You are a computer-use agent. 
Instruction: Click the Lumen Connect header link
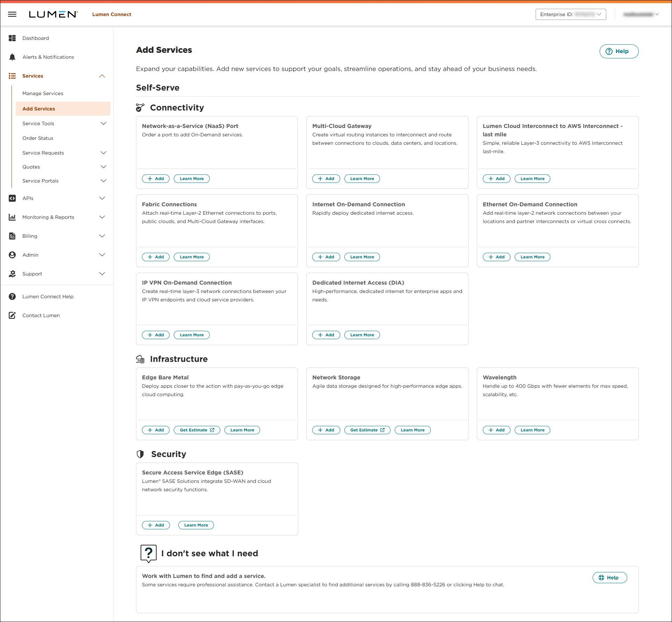(x=112, y=14)
